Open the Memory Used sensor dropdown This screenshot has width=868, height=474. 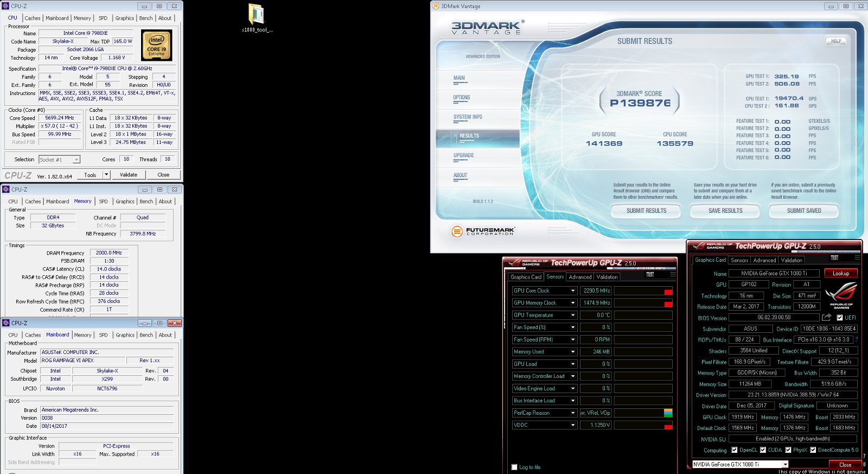pyautogui.click(x=572, y=352)
